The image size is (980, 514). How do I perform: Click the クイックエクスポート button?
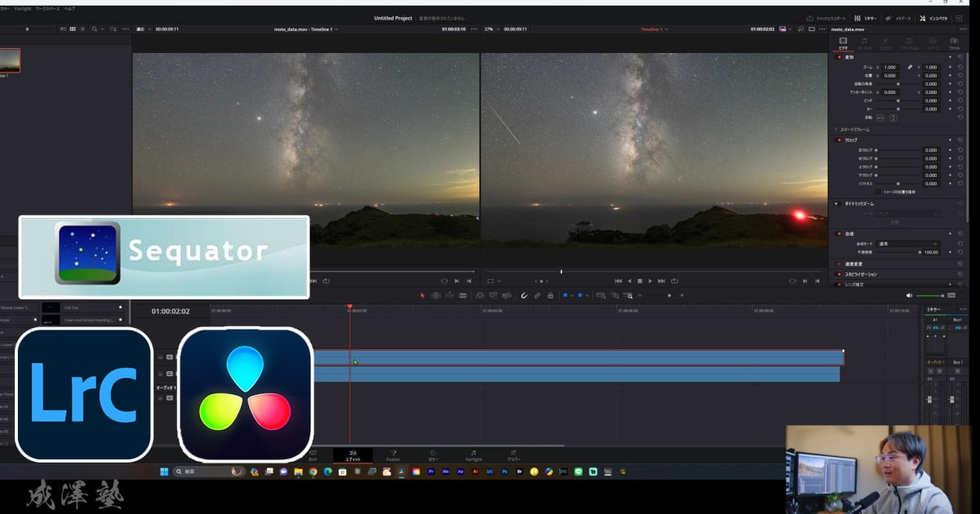[826, 18]
